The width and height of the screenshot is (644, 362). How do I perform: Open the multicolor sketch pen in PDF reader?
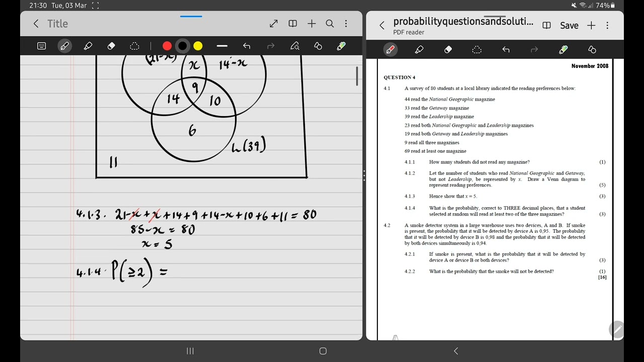click(x=563, y=49)
